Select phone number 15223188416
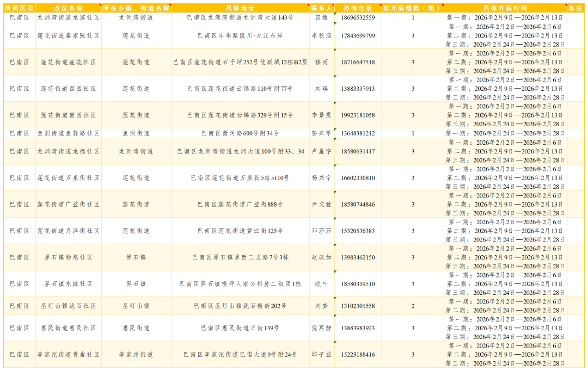Viewport: 588px width, 371px height. (358, 355)
